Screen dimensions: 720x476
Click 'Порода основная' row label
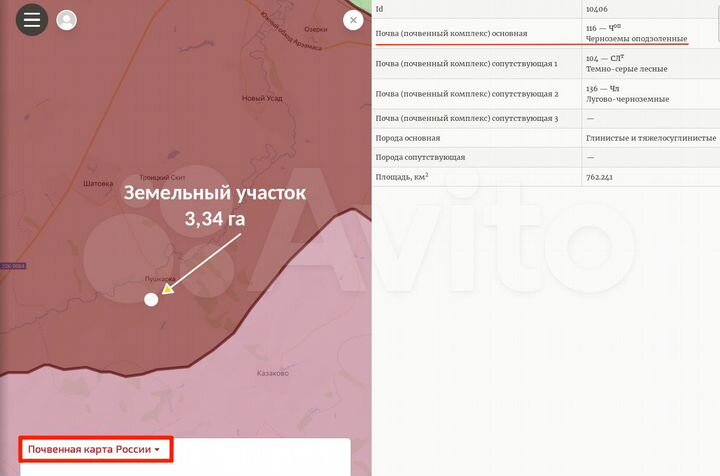pos(408,138)
